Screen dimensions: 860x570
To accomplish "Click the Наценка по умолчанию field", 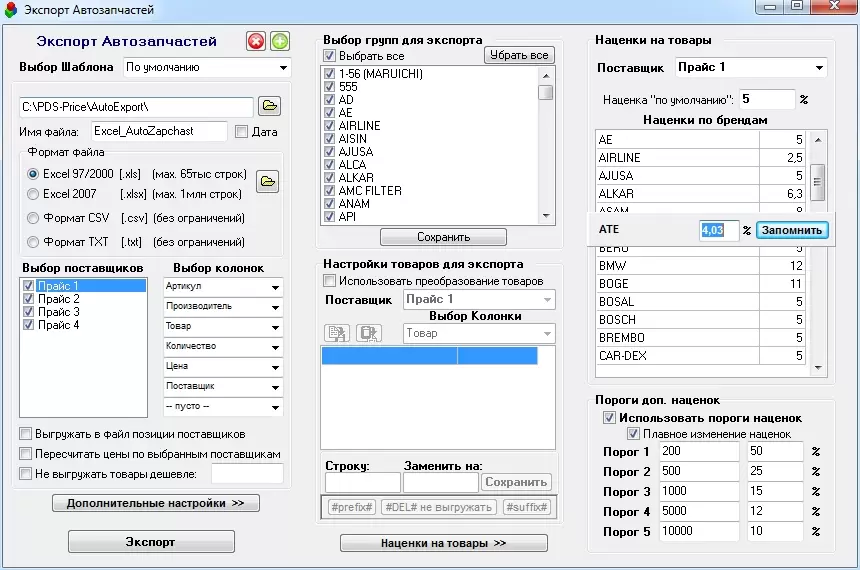I will (767, 99).
